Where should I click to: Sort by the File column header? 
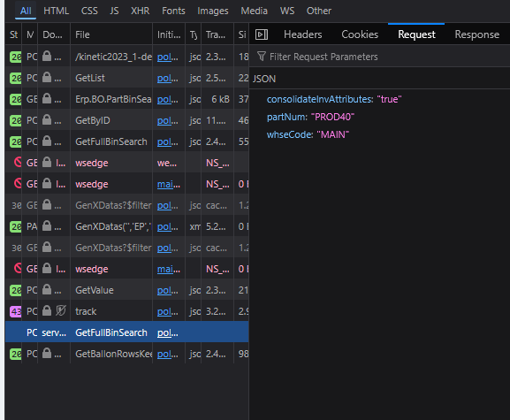pos(111,34)
